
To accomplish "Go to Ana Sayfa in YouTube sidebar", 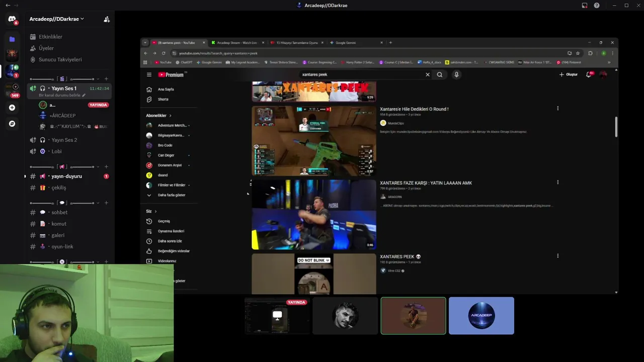I will click(166, 89).
